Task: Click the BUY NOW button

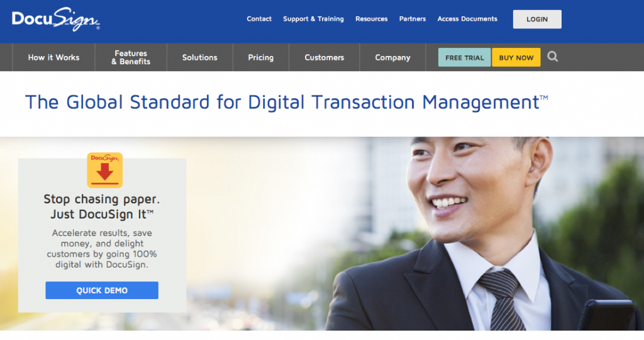Action: 516,57
